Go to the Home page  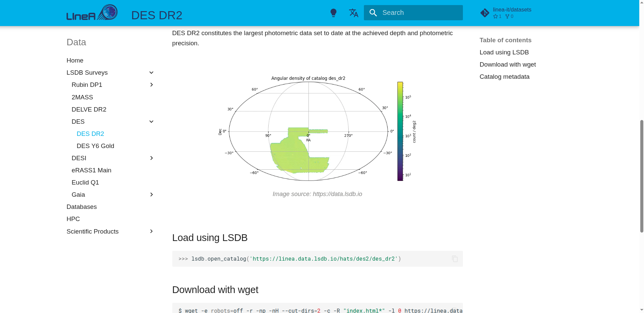coord(75,61)
